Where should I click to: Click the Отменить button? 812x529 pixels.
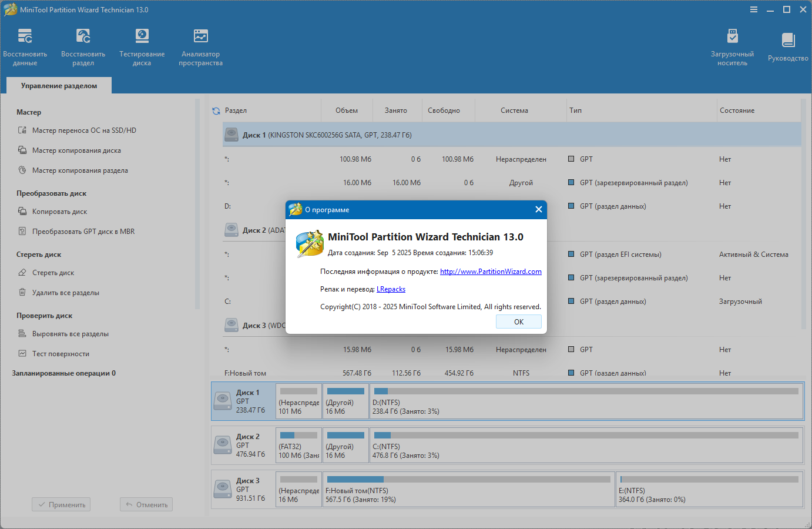(x=146, y=504)
